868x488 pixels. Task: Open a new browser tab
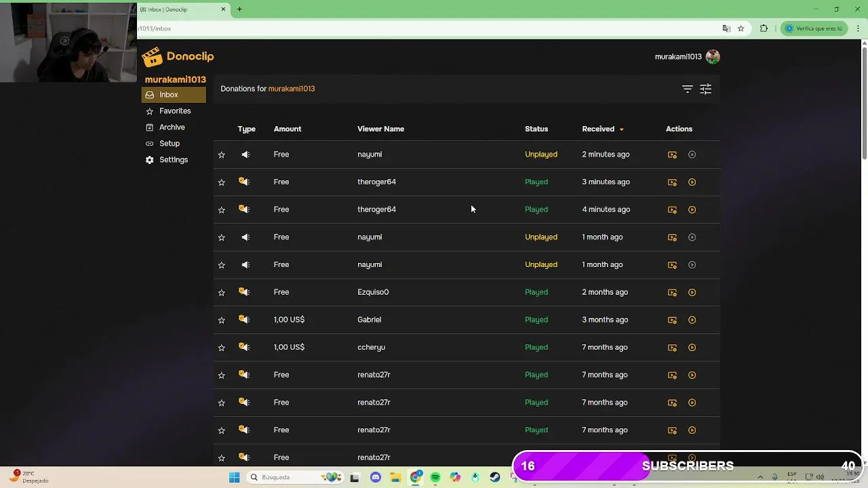click(x=239, y=9)
